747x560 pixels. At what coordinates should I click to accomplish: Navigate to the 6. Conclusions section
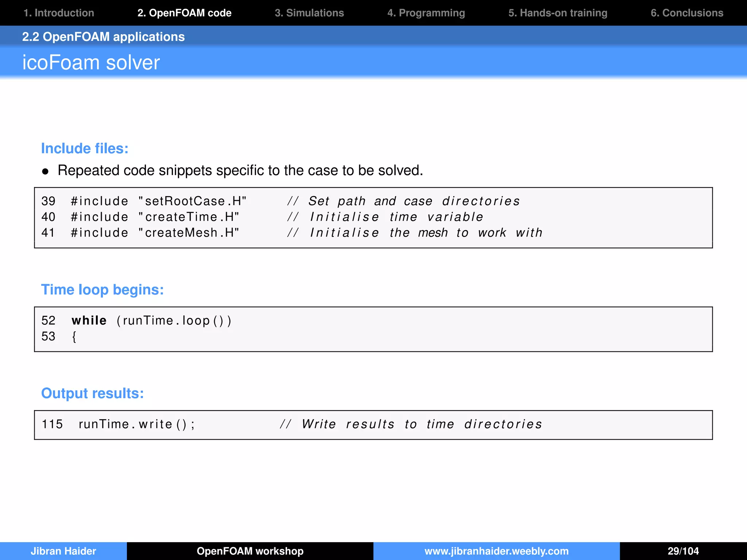(687, 13)
